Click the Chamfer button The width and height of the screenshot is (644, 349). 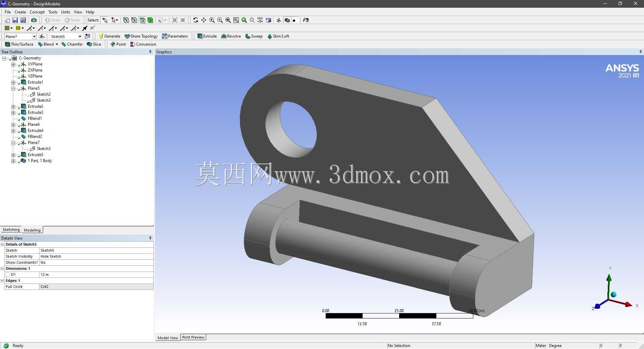72,44
